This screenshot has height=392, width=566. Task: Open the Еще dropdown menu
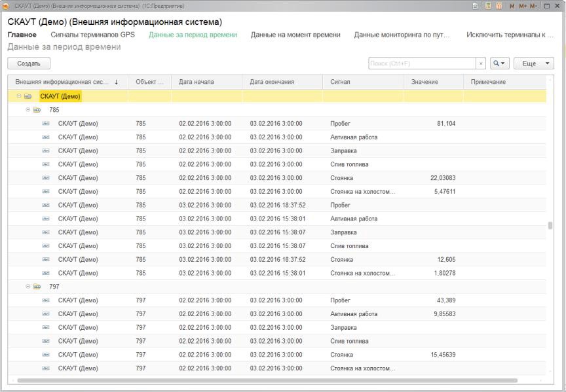click(x=533, y=63)
